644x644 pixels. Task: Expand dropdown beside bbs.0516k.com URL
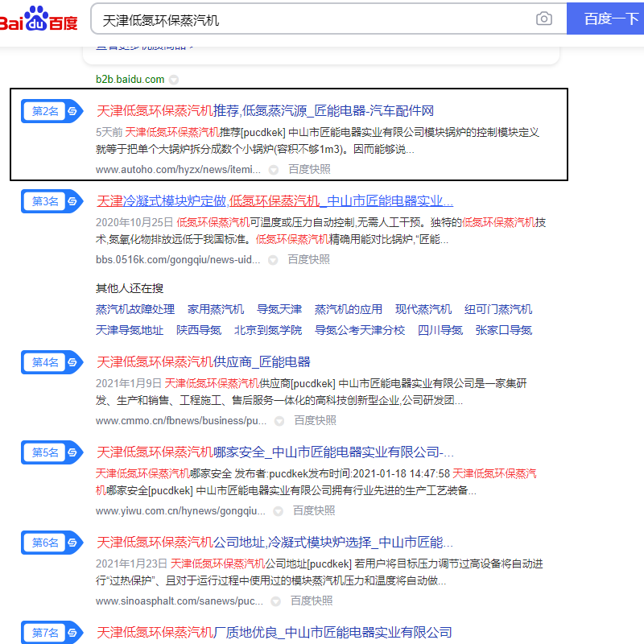coord(273,260)
